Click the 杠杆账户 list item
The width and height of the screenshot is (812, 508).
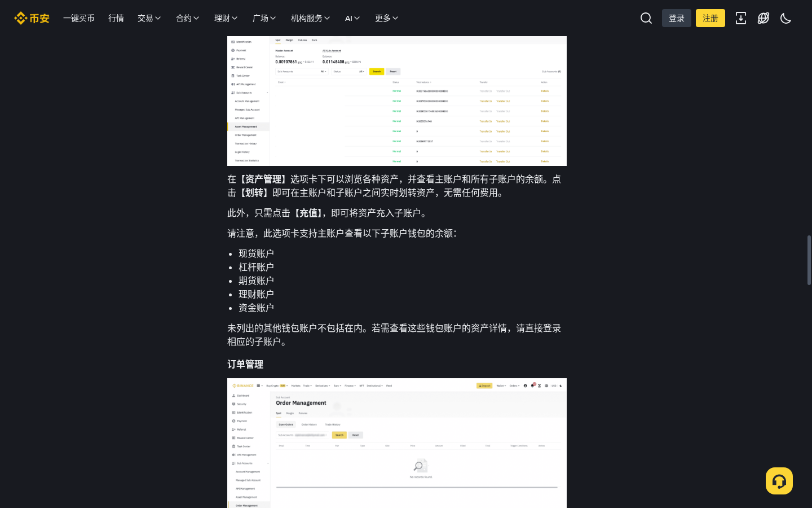(x=256, y=267)
